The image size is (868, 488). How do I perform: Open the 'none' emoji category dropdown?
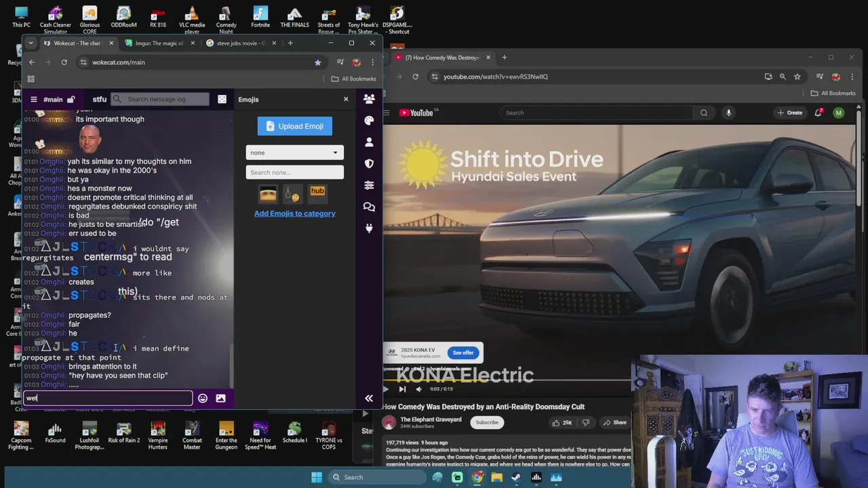tap(294, 152)
